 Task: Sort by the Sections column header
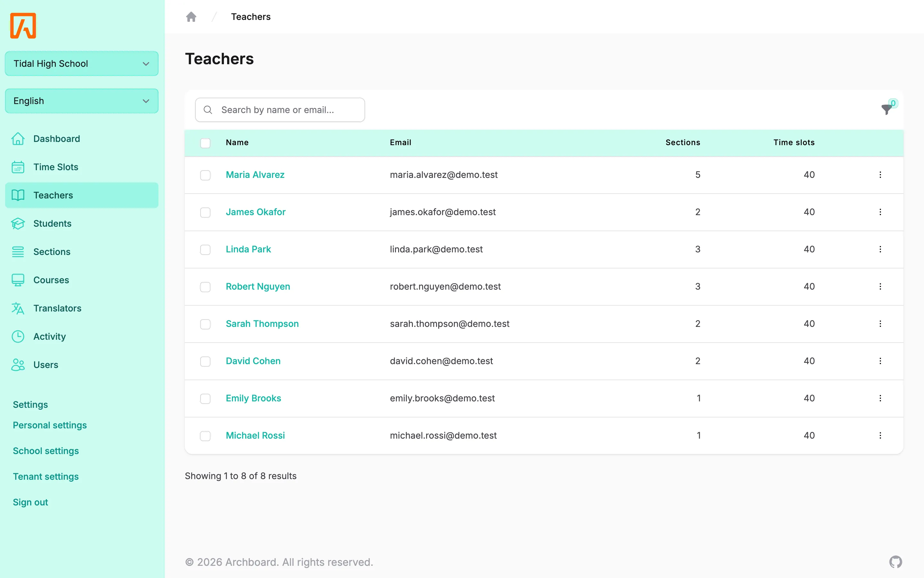point(683,142)
